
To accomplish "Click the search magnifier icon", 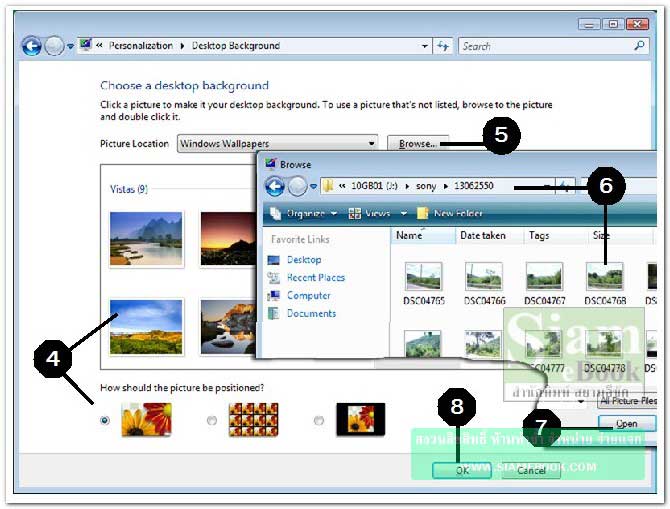I will (639, 46).
